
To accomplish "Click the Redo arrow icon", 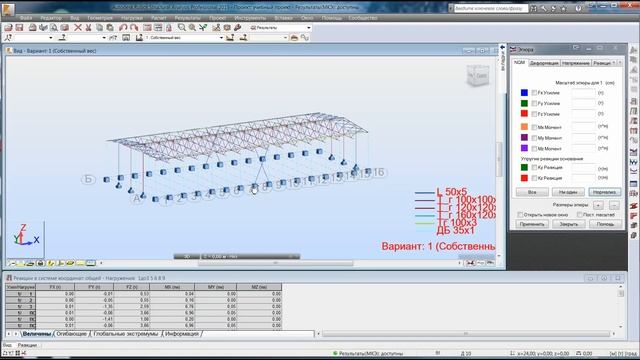I will point(134,27).
